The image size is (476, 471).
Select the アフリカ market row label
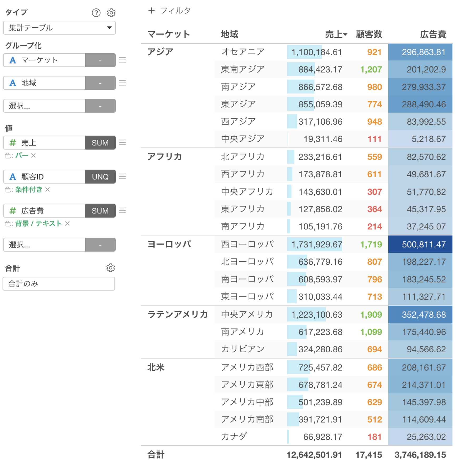[165, 157]
